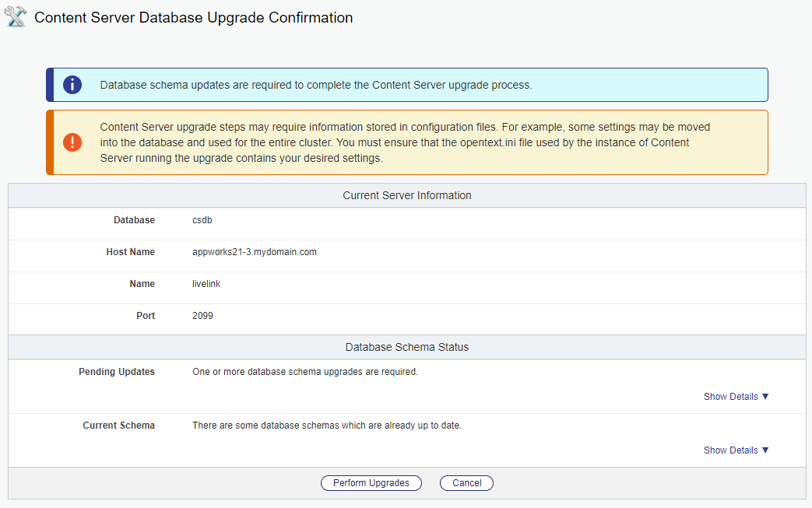Click the Pending Updates label
This screenshot has height=508, width=812.
point(117,371)
